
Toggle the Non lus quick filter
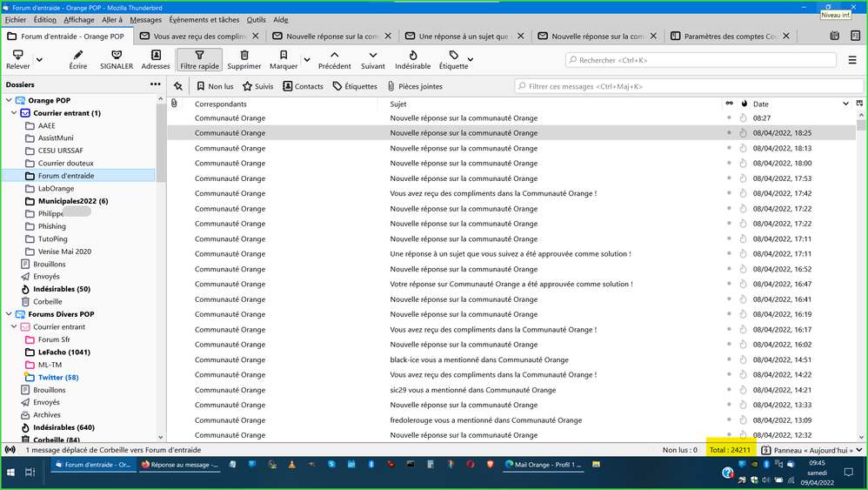pos(215,86)
